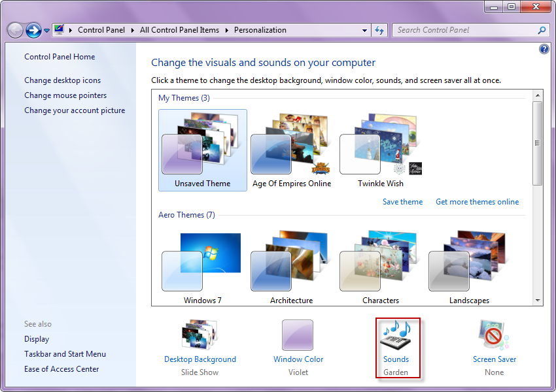Viewport: 556px width, 392px height.
Task: Click the Screen Saver link text
Action: tap(495, 359)
